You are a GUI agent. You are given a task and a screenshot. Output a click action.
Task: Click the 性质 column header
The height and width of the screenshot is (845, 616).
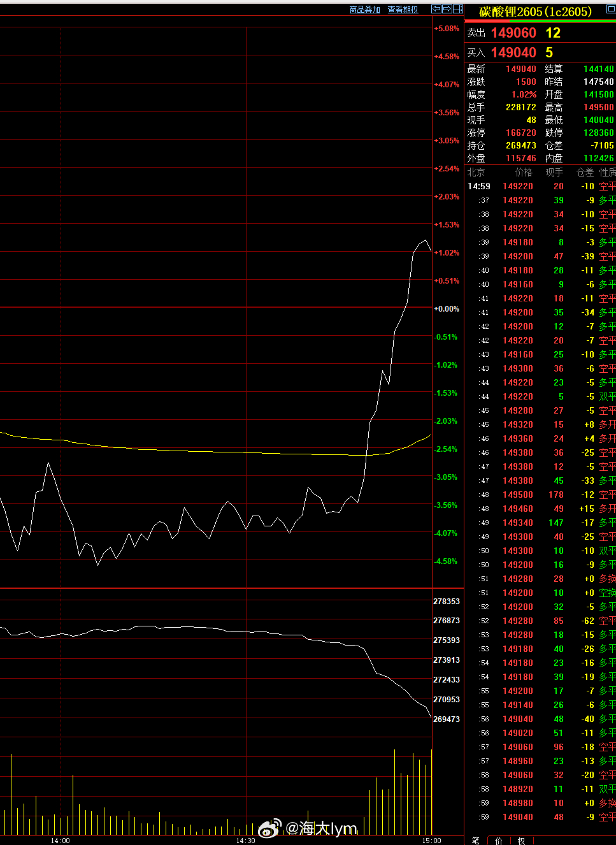(x=608, y=172)
